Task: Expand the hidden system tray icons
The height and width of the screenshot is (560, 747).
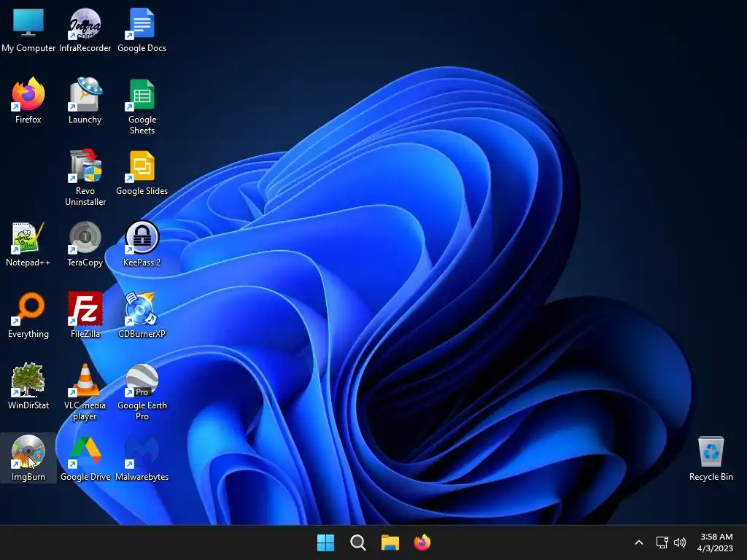Action: pos(639,542)
